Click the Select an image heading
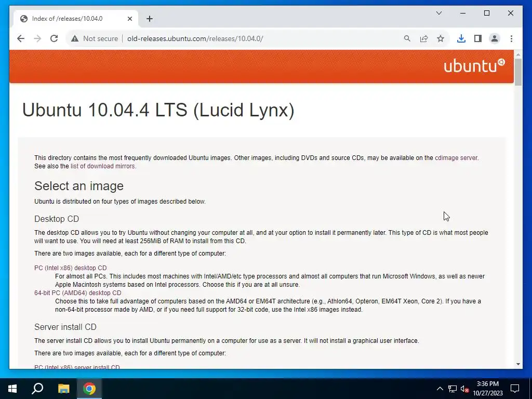Screen dimensions: 532x399 pyautogui.click(x=79, y=186)
